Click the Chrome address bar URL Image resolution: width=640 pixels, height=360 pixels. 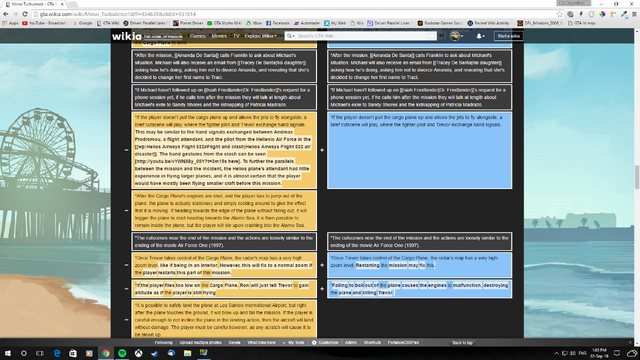coord(118,14)
